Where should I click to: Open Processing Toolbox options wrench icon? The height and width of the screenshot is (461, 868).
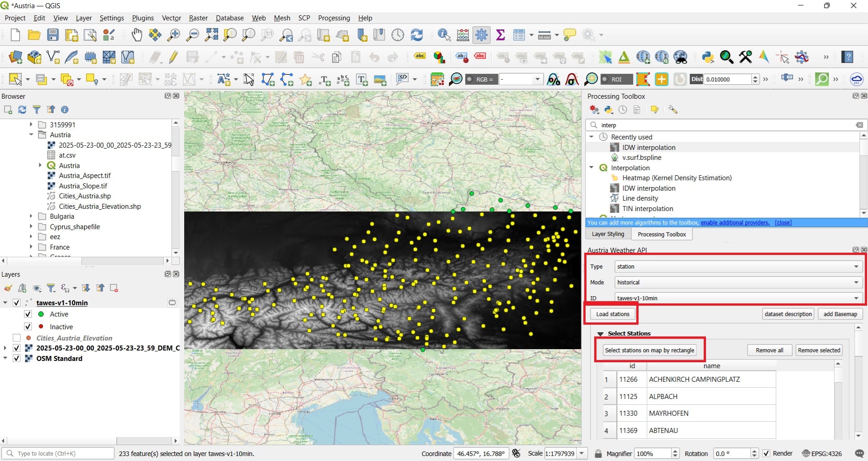pos(673,110)
